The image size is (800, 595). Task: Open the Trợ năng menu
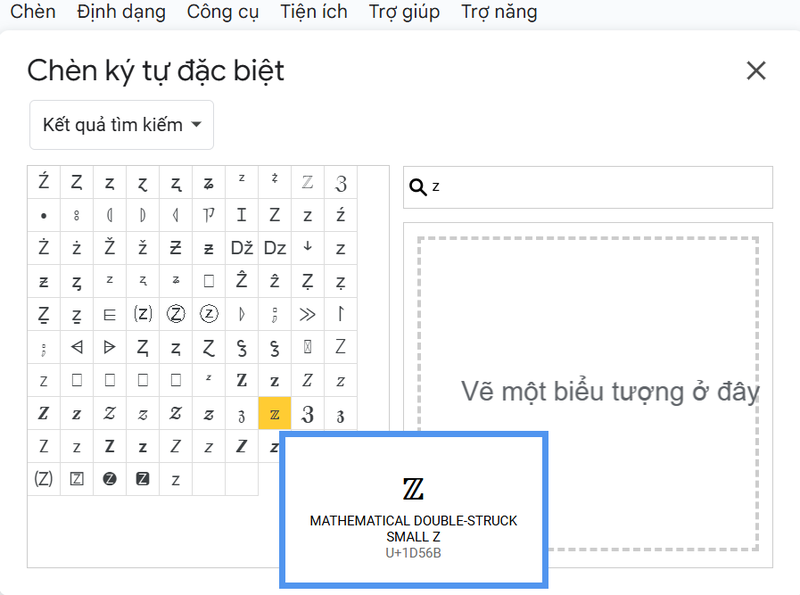tap(499, 12)
